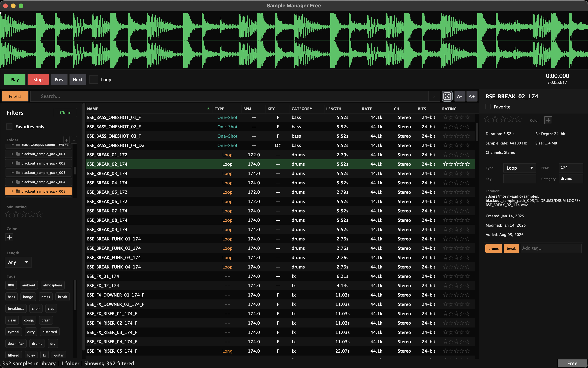Image resolution: width=588 pixels, height=368 pixels.
Task: Filter by the breakbeat tag
Action: [16, 308]
